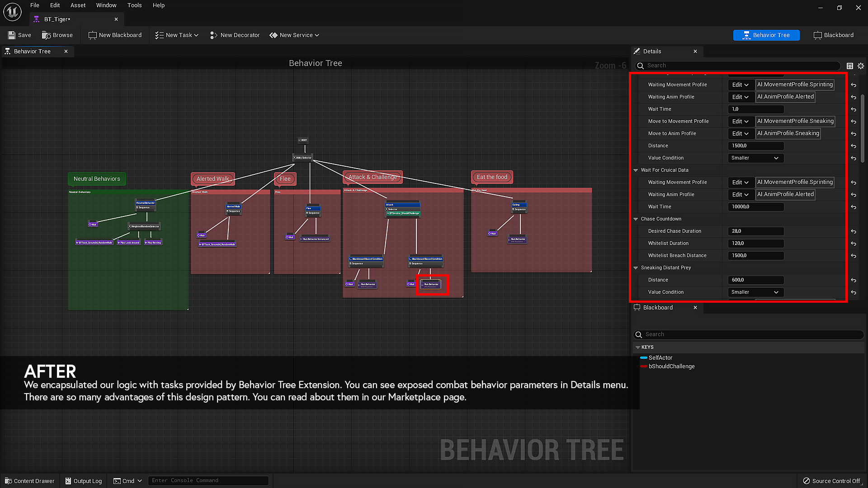Screen dimensions: 868x488
Task: Click the Save toolbar icon
Action: click(12, 35)
